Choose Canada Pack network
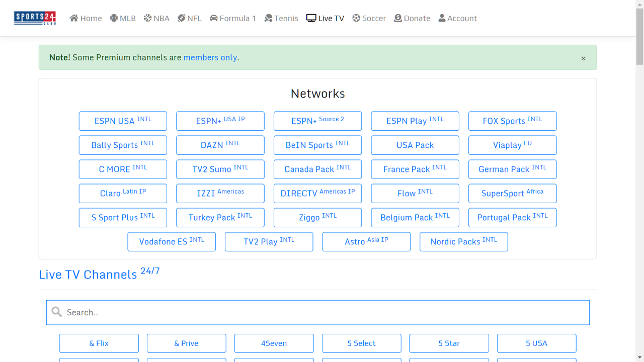The width and height of the screenshot is (644, 362). point(317,169)
